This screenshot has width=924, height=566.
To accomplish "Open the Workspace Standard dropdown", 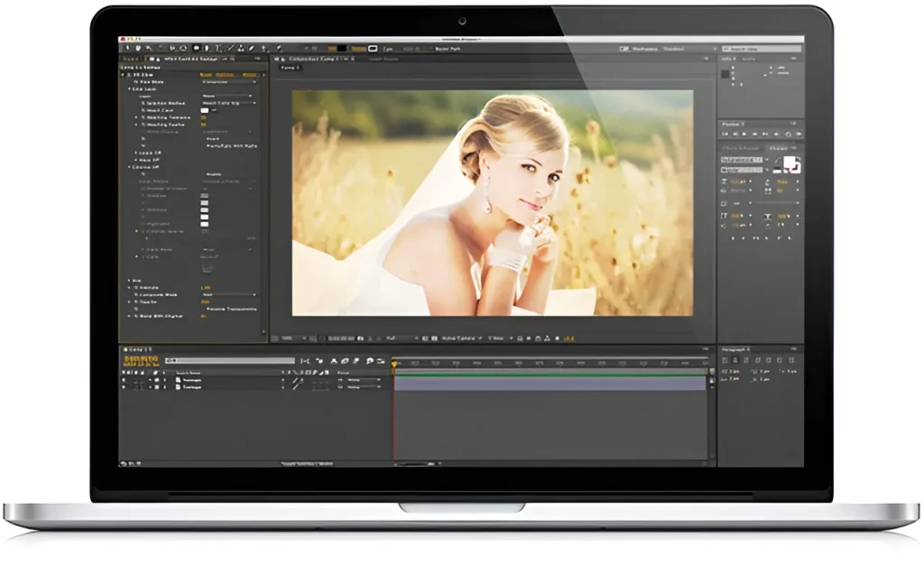I will point(689,49).
